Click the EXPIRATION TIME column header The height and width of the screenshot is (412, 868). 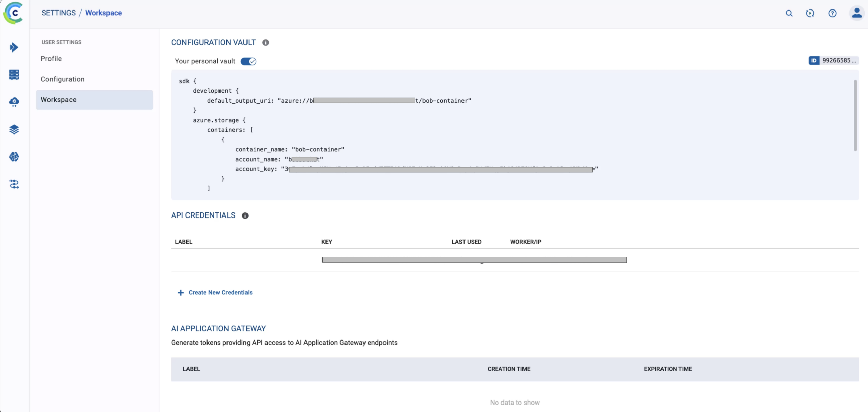668,369
